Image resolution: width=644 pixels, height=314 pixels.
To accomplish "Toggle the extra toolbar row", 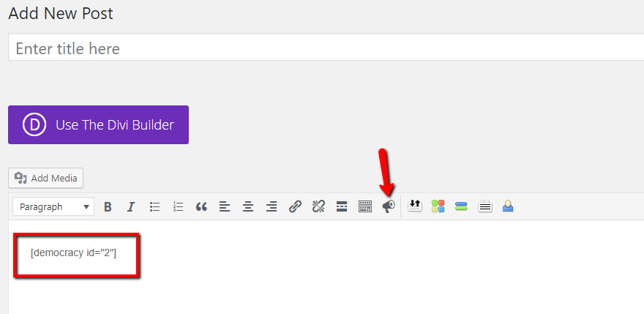I will tap(364, 206).
